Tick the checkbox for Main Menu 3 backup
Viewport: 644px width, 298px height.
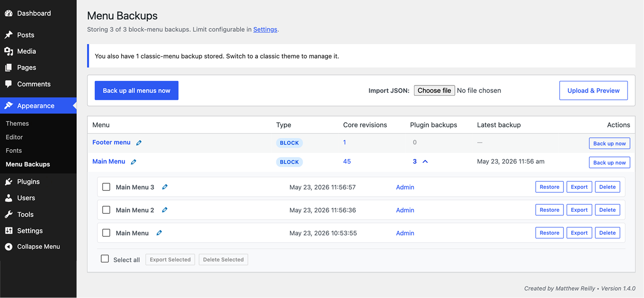click(106, 187)
